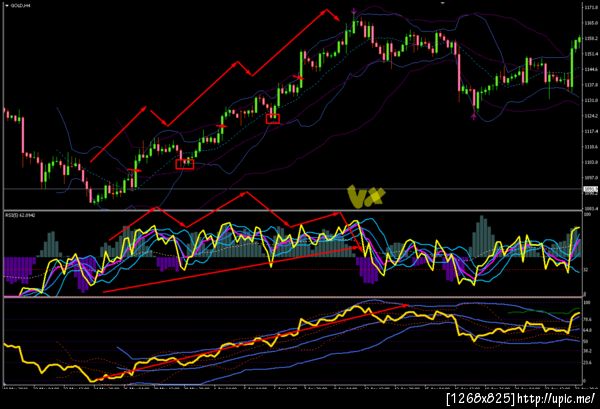This screenshot has height=409, width=600.
Task: Click the RSI(5) indicator label
Action: point(20,215)
